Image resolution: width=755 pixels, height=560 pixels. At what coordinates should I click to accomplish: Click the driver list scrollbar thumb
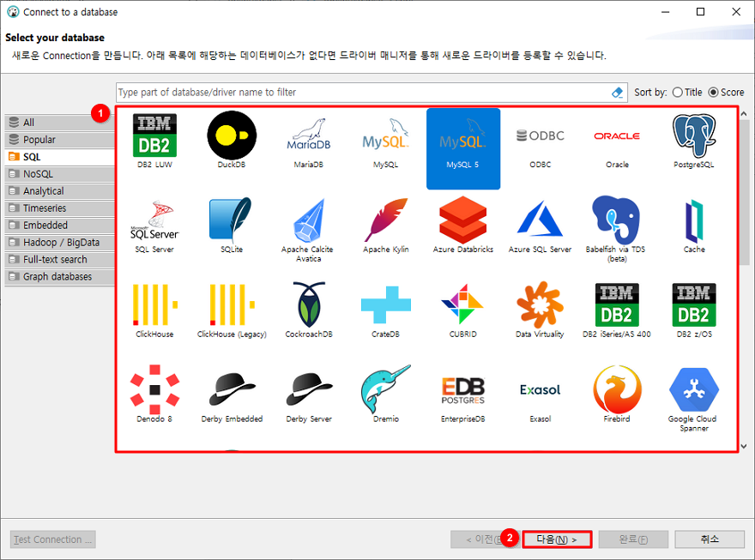[x=744, y=192]
